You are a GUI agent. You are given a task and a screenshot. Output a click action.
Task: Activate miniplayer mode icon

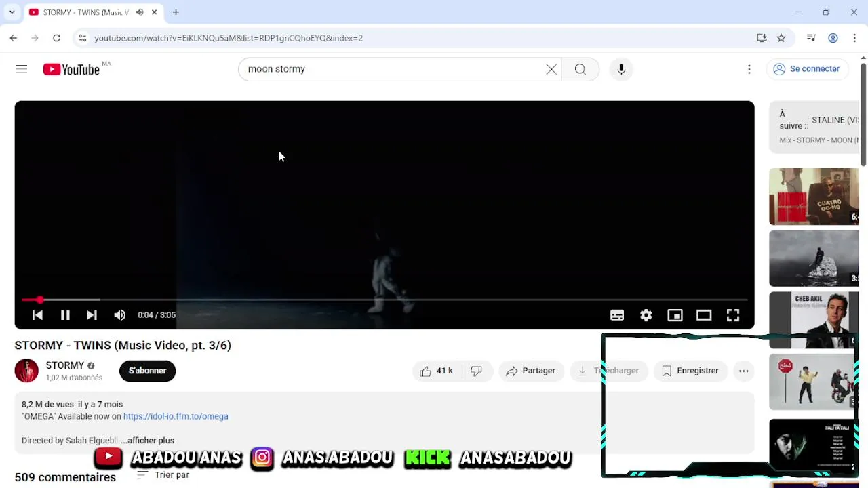click(675, 315)
